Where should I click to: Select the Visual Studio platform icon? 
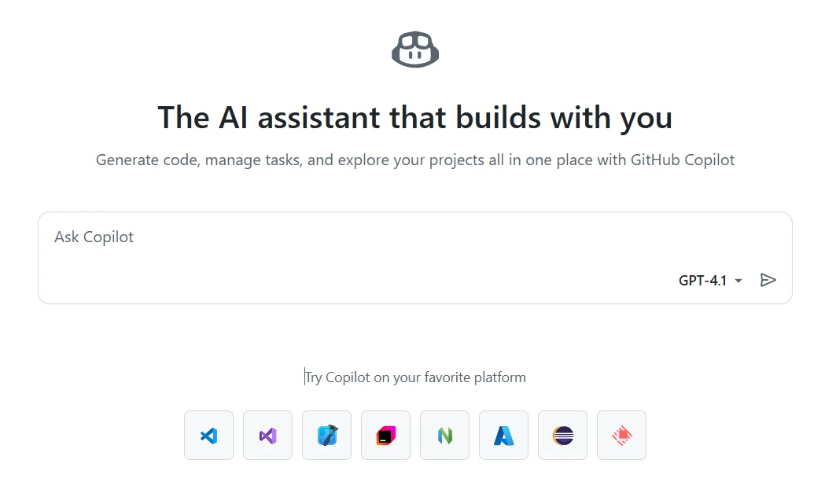267,435
